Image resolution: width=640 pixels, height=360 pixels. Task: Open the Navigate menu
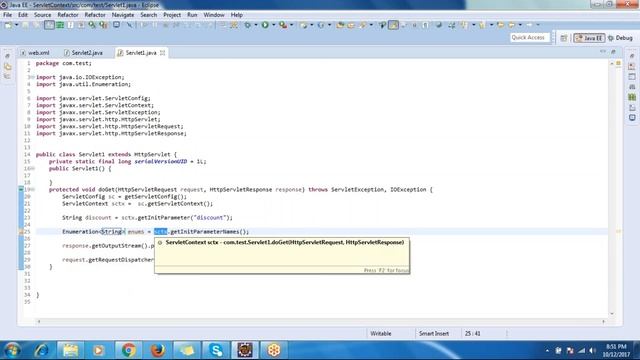pyautogui.click(x=123, y=15)
